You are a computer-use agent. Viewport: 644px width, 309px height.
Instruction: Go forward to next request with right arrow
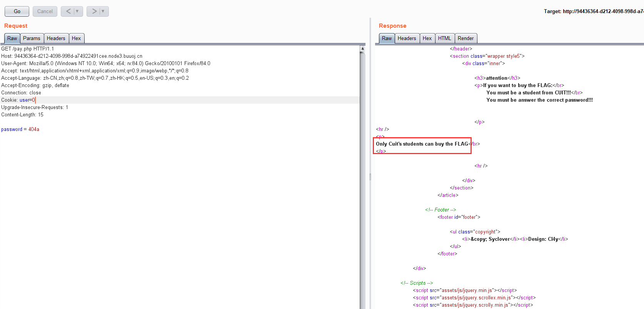pos(94,11)
